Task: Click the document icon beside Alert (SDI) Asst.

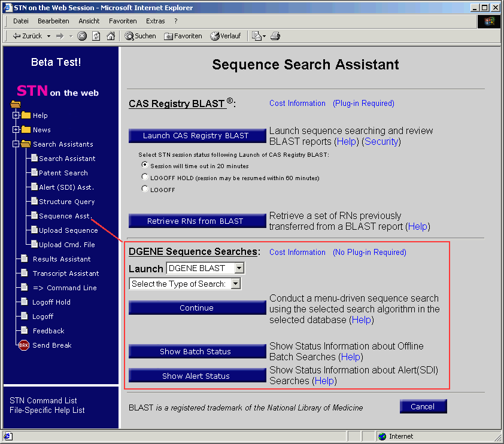Action: [x=34, y=186]
